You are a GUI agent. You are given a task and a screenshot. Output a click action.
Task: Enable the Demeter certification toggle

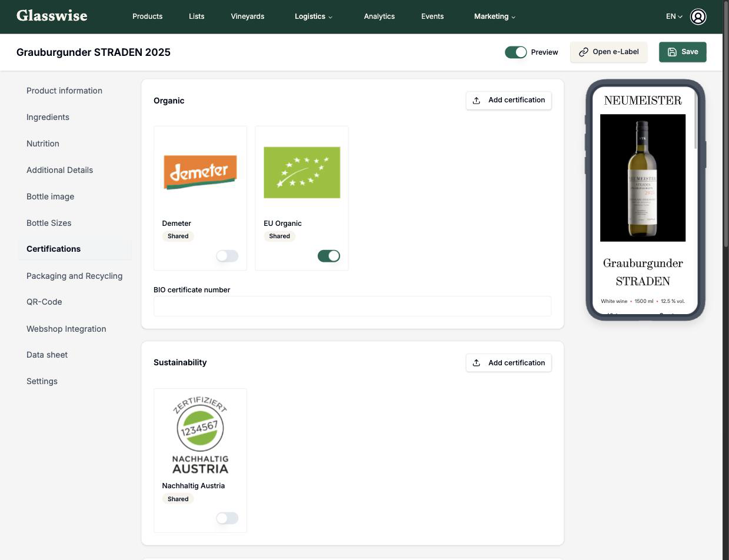(x=227, y=256)
